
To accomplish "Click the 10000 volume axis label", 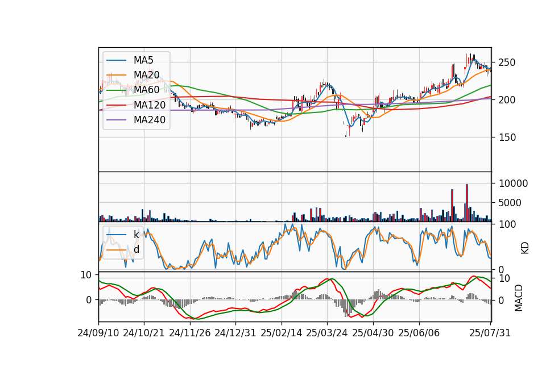I will pyautogui.click(x=513, y=184).
